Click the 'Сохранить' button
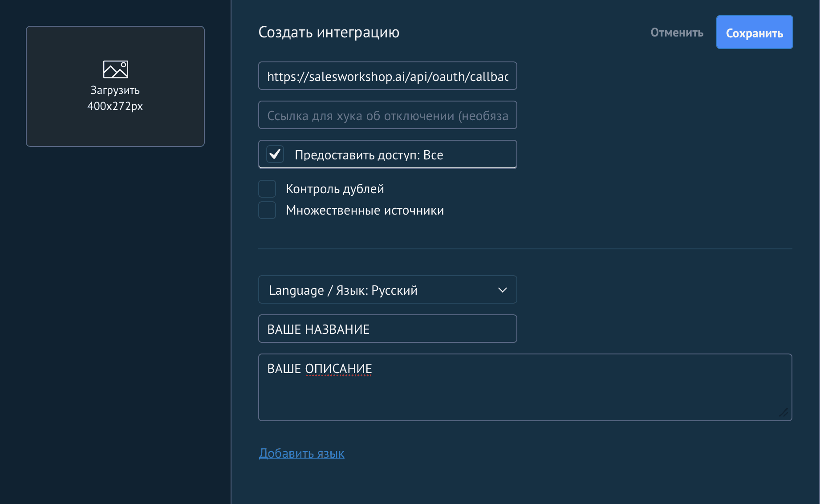This screenshot has width=820, height=504. click(755, 33)
